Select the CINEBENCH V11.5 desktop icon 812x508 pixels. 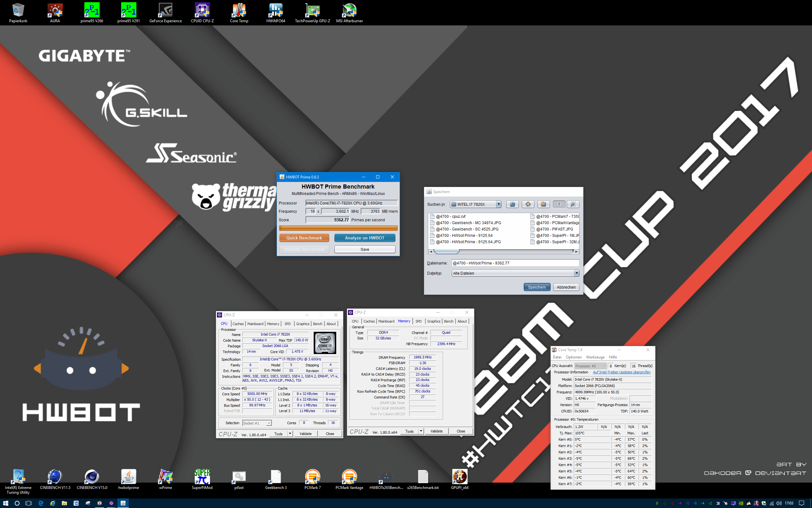point(55,479)
